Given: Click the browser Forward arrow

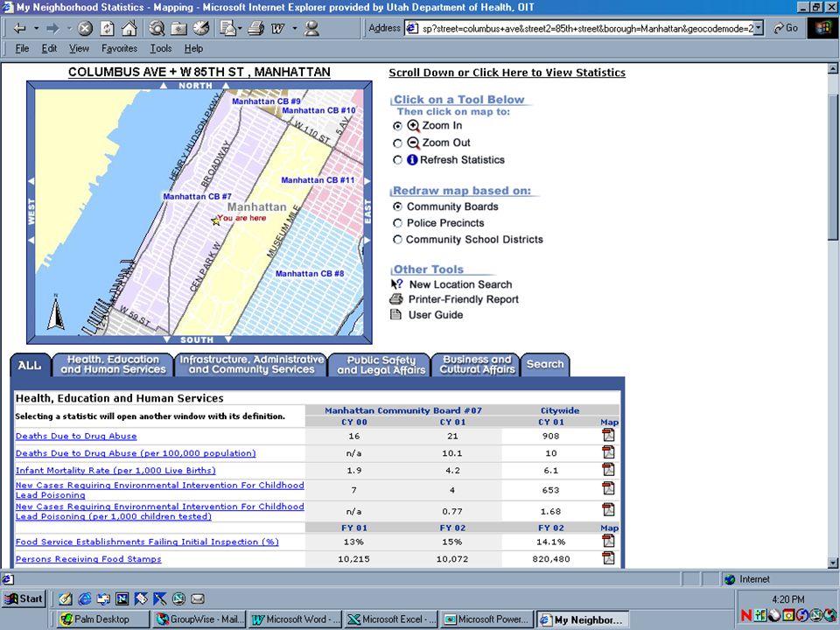Looking at the screenshot, I should (x=52, y=28).
